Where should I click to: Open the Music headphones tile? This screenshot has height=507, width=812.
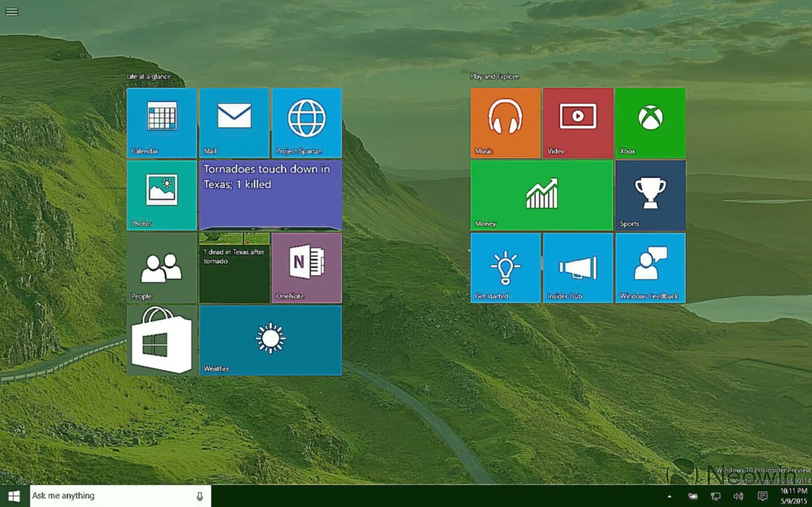click(x=506, y=123)
